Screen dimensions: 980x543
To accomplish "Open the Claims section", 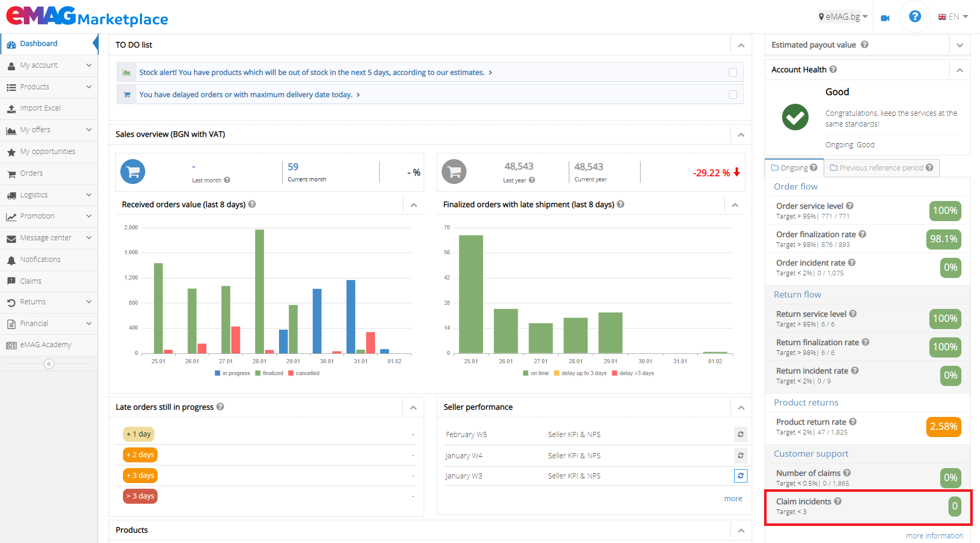I will coord(31,281).
